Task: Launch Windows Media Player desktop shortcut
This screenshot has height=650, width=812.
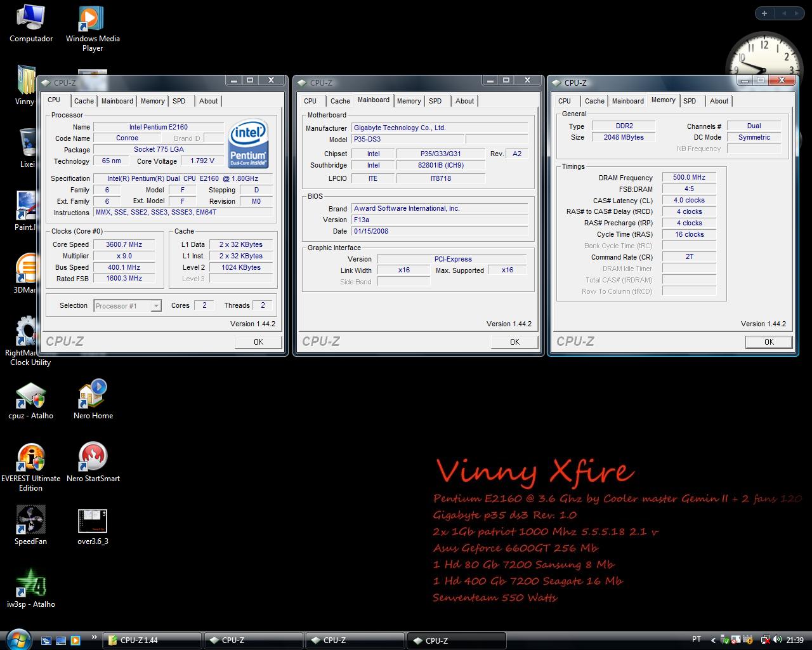Action: click(93, 29)
